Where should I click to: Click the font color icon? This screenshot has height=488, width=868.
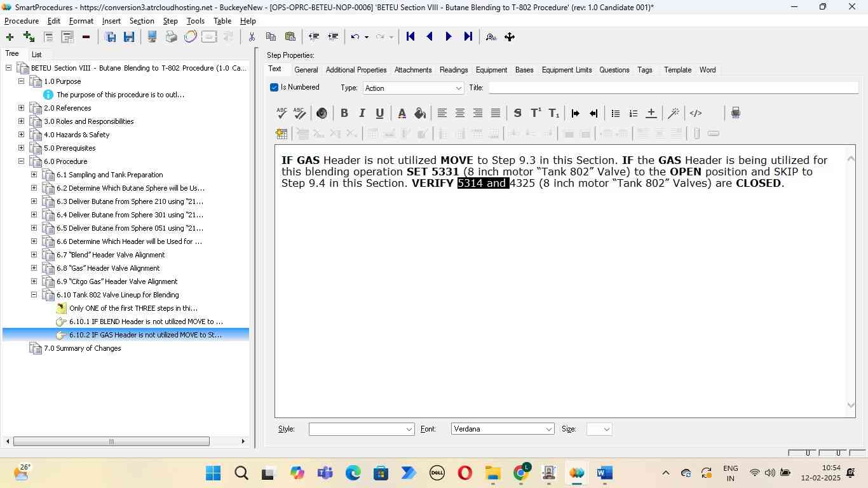coord(402,113)
